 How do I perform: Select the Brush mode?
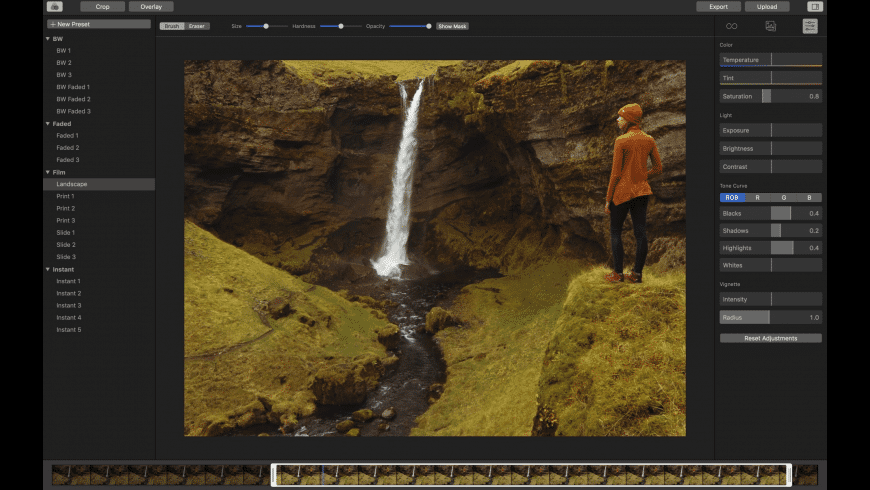pos(172,26)
